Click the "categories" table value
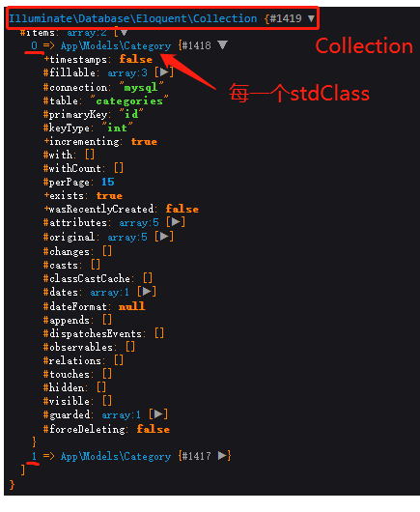420x512 pixels. tap(129, 100)
